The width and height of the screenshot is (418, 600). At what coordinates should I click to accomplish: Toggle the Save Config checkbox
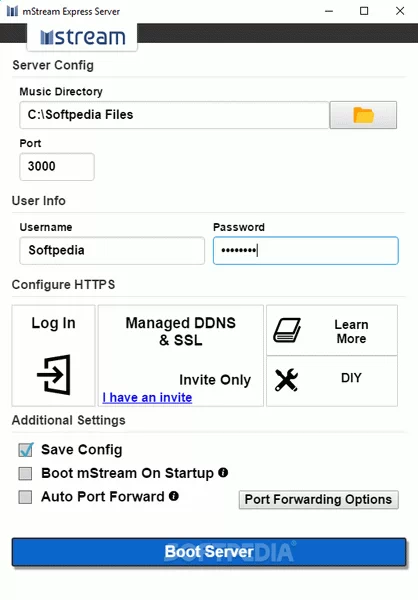pos(26,450)
